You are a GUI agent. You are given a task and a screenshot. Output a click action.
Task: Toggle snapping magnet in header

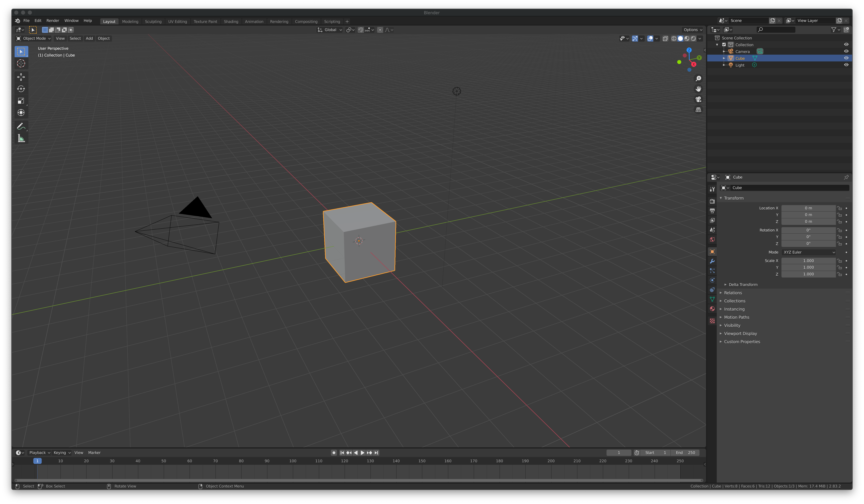click(360, 30)
